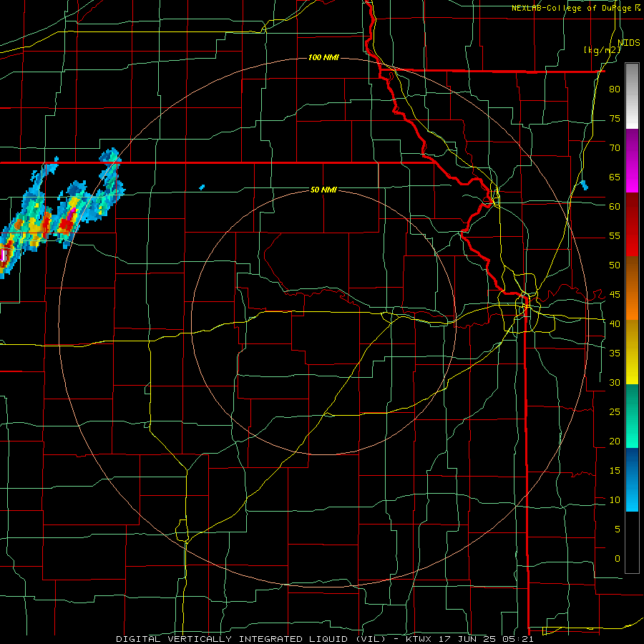Click the small isolated blue echo near 50 NMI ring
644x644 pixels.
point(202,187)
